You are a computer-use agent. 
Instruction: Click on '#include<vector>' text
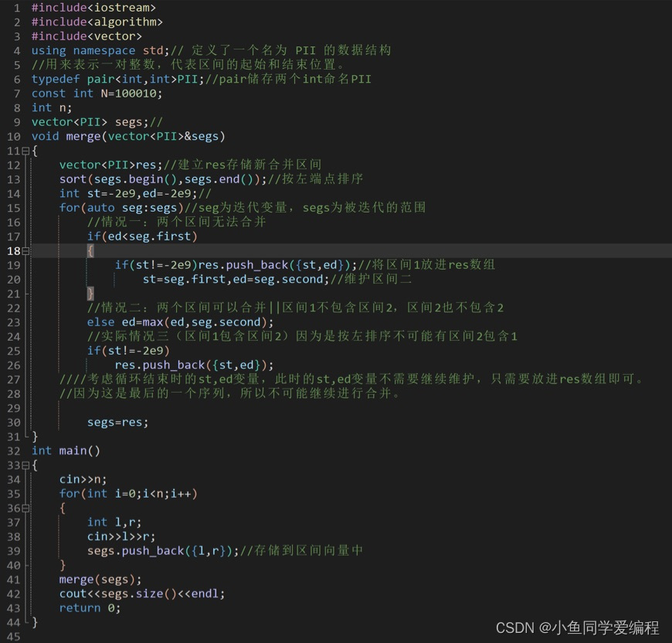click(87, 36)
